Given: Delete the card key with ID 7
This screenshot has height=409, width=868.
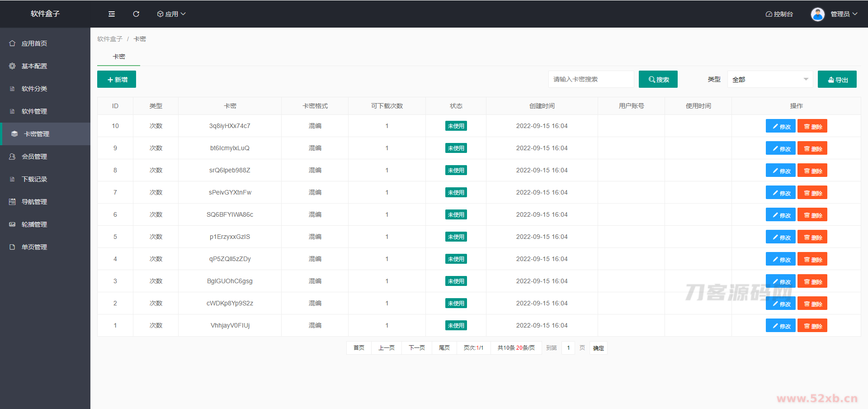Looking at the screenshot, I should 812,193.
